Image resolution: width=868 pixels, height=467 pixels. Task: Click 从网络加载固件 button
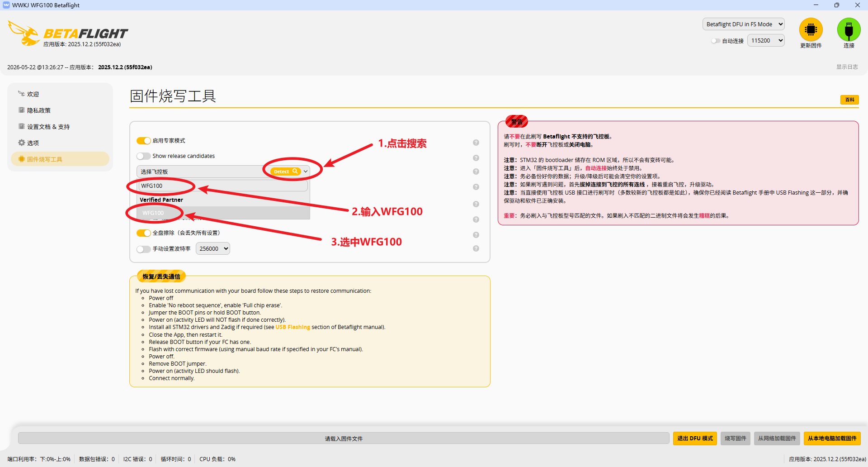(x=777, y=438)
